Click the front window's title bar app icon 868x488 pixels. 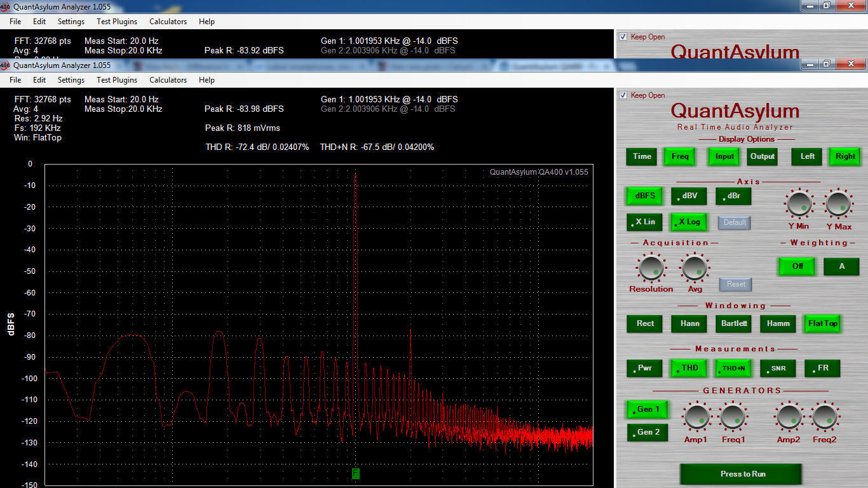[x=6, y=65]
